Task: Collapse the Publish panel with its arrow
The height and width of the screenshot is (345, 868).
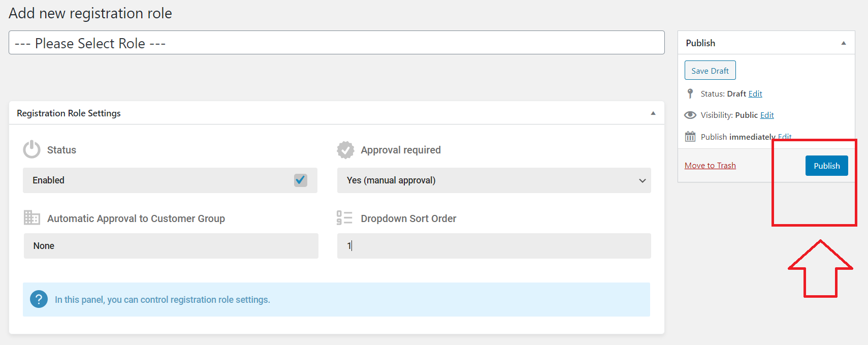Action: (844, 43)
